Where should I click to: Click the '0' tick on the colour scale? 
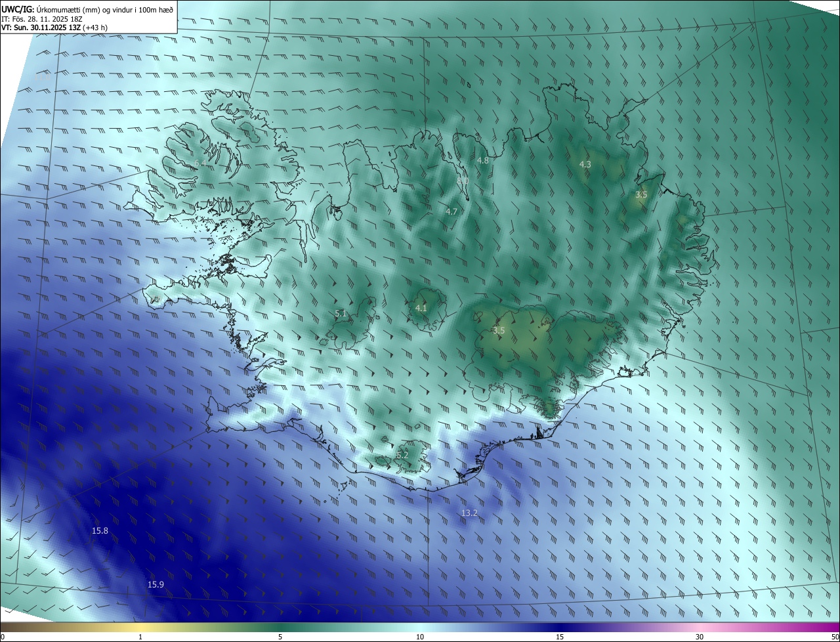[x=3, y=637]
